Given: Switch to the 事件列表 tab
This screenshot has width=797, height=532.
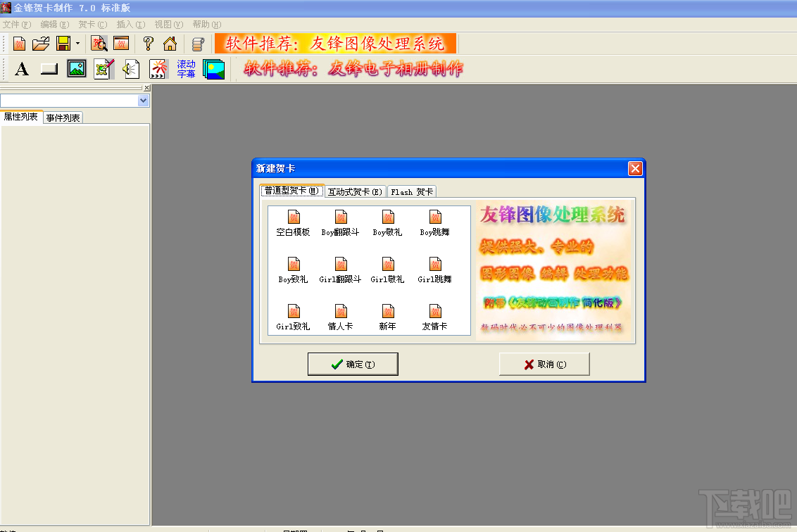Looking at the screenshot, I should tap(63, 118).
